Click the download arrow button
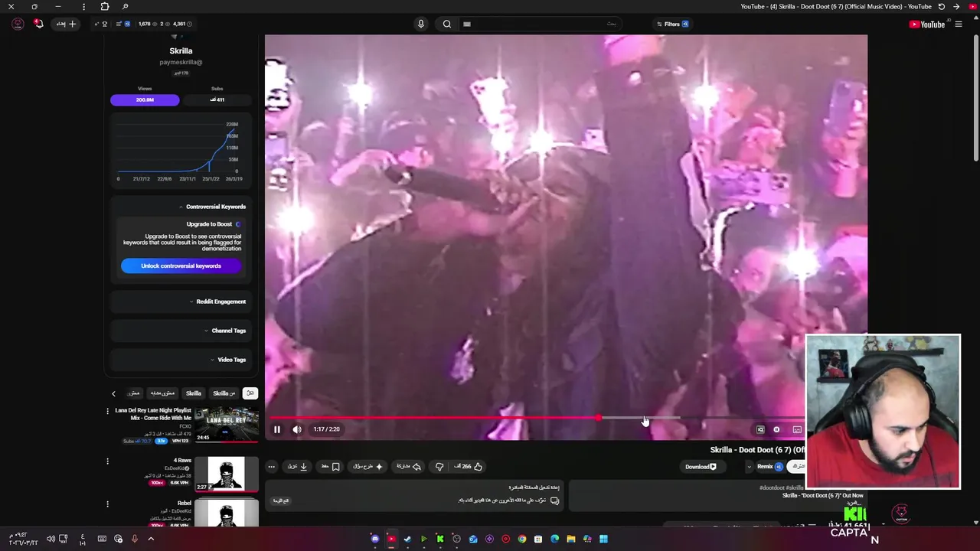 coord(298,466)
